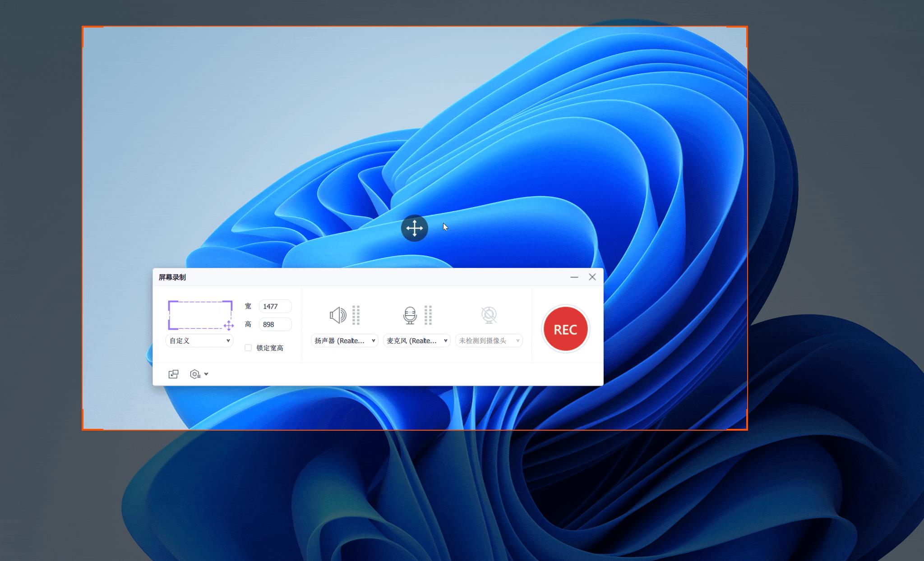Enable the 锁定宽高 checkbox

coord(248,348)
